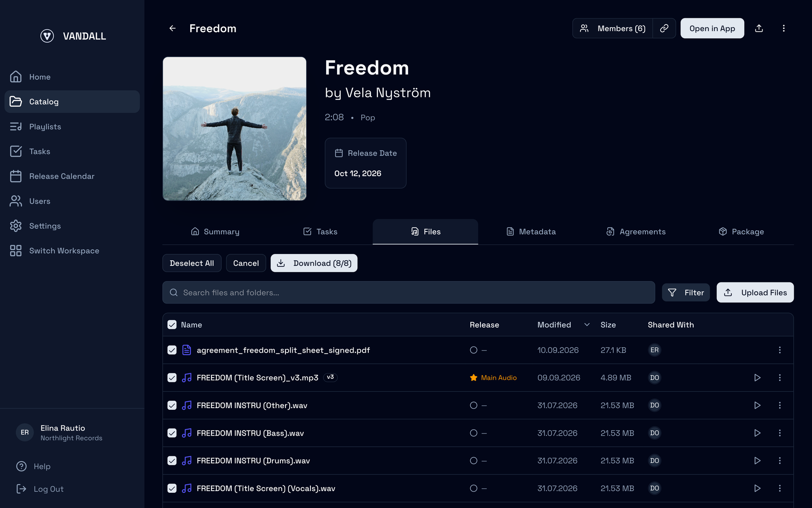Screen dimensions: 812x508
Task: Open Home from the sidebar
Action: click(x=72, y=77)
